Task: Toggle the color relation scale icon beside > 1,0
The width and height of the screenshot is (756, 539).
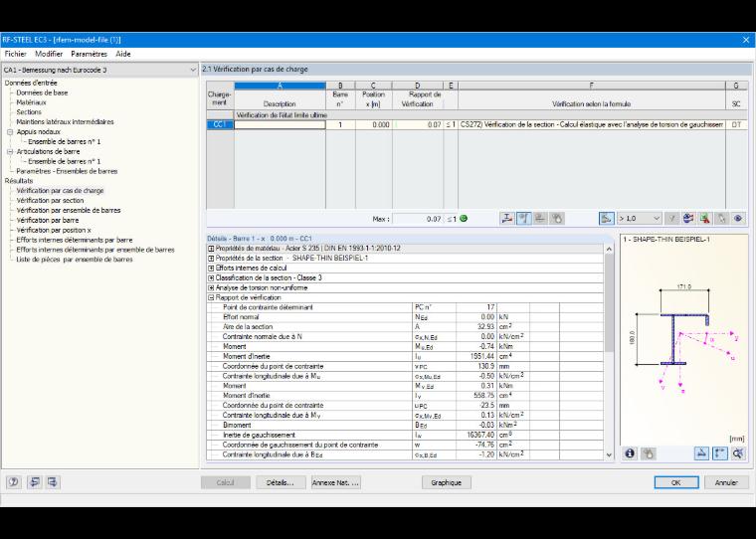Action: click(x=607, y=219)
